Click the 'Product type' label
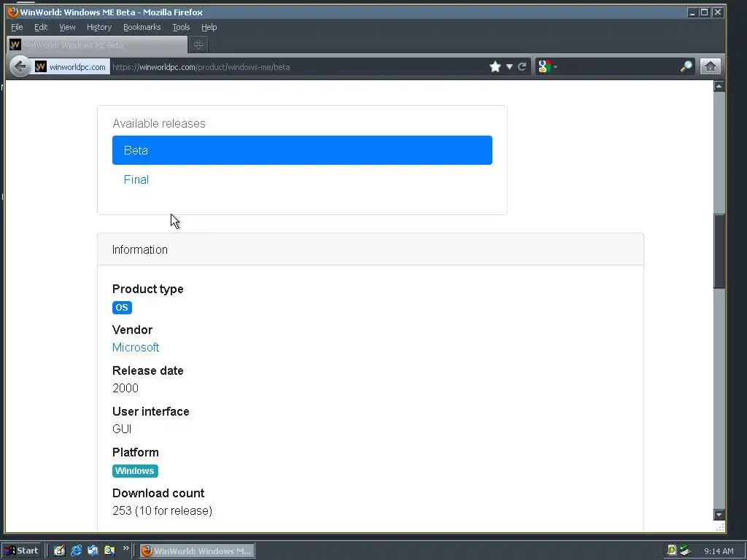Viewport: 747px width, 560px height. [147, 289]
